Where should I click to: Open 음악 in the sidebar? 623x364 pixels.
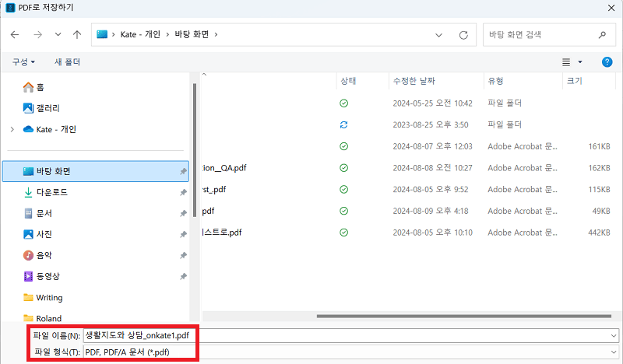37,255
